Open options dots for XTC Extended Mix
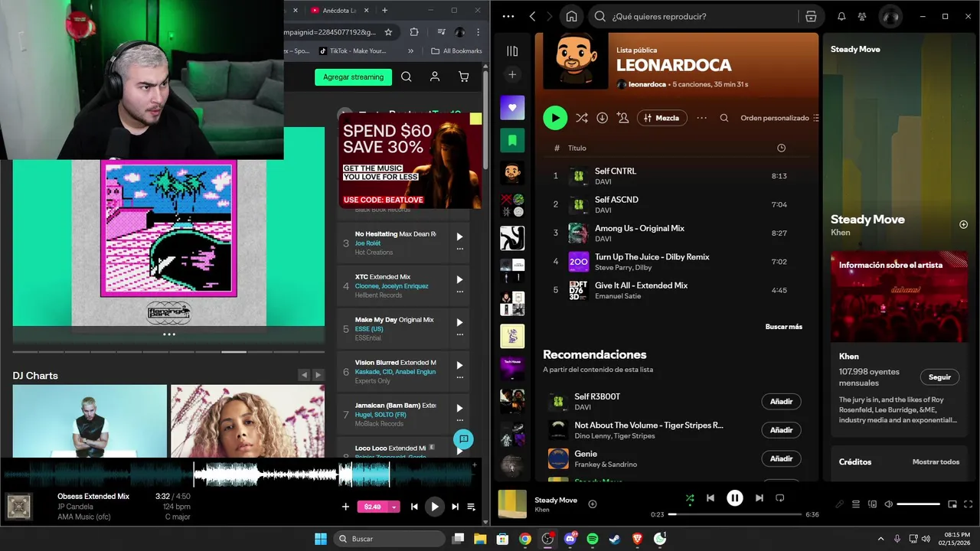 [x=459, y=292]
